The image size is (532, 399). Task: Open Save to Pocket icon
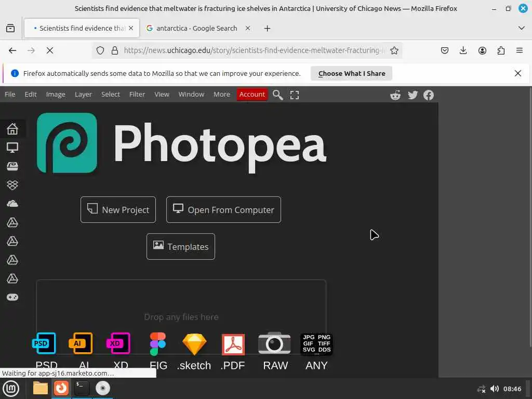445,50
